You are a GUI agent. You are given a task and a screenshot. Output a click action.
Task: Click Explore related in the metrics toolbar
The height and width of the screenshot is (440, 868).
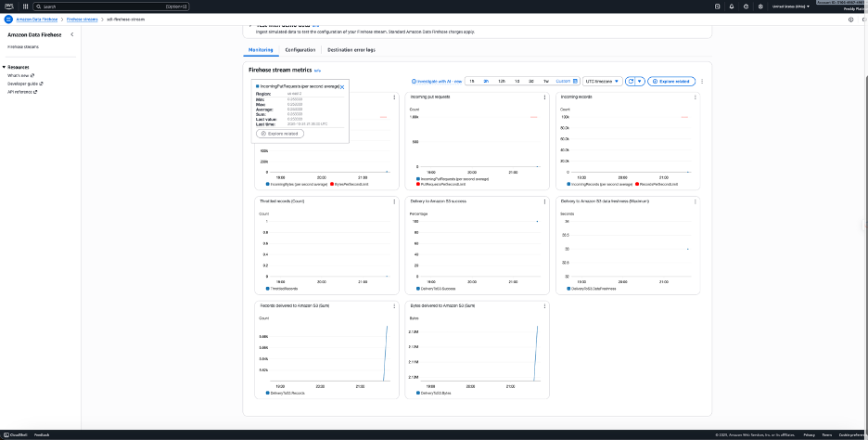[x=671, y=82]
